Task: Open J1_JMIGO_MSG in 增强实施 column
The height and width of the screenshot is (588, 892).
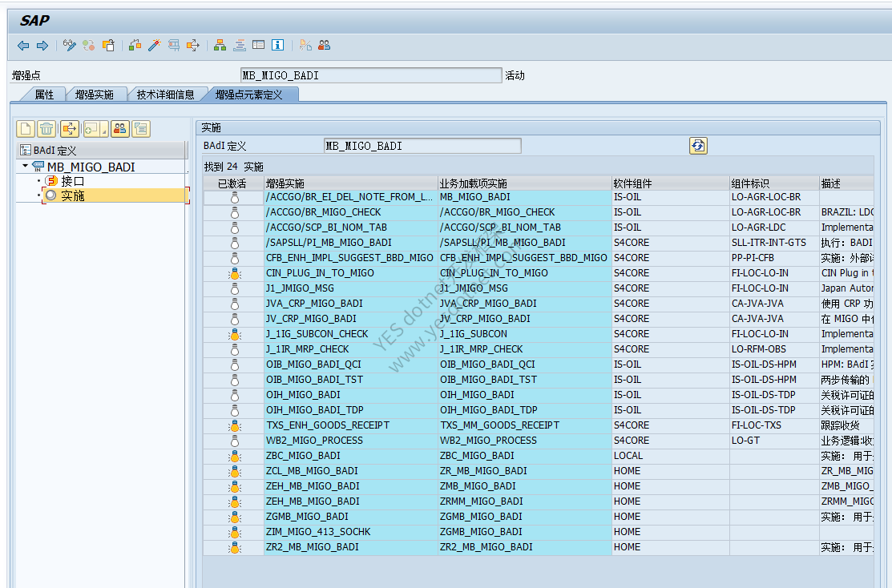Action: coord(350,288)
